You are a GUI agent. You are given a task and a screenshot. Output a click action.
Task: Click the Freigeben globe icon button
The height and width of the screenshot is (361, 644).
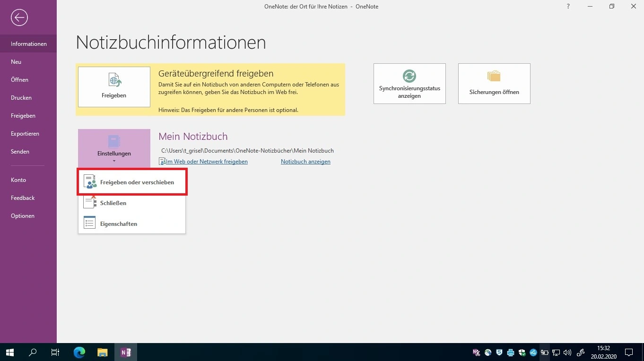[x=114, y=86]
